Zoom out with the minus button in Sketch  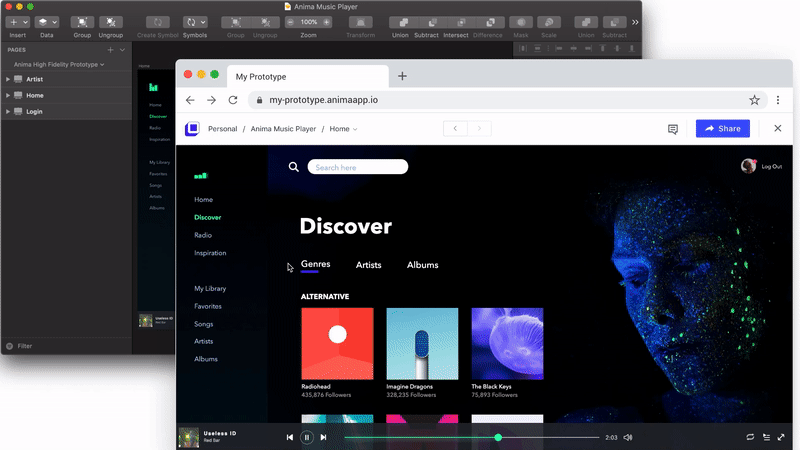click(x=290, y=22)
